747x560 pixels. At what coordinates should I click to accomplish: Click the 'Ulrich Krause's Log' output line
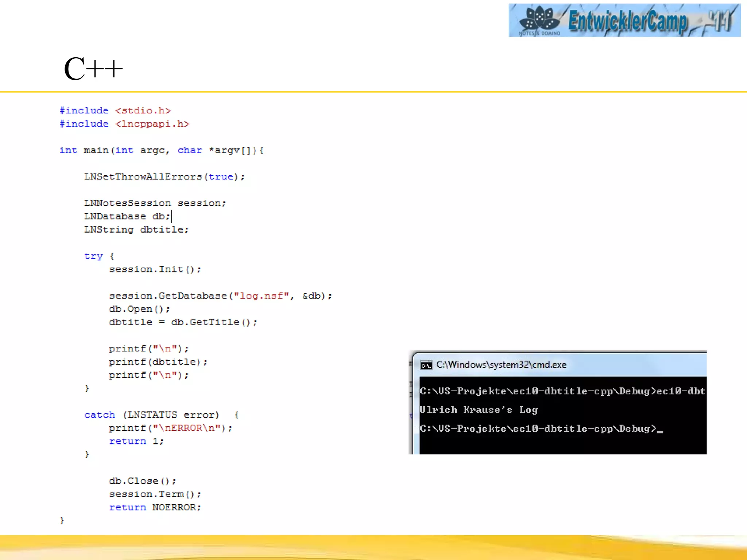click(478, 410)
